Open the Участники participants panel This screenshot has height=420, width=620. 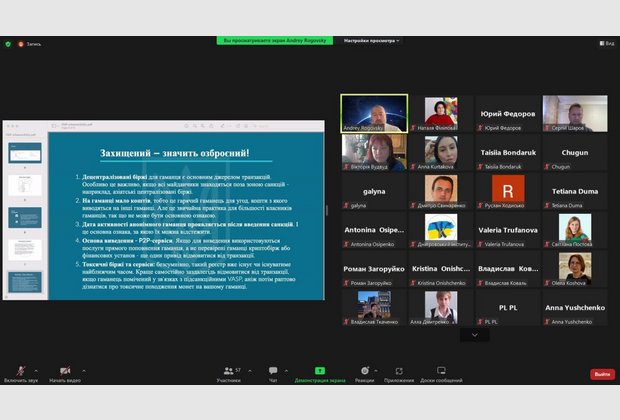pos(228,371)
